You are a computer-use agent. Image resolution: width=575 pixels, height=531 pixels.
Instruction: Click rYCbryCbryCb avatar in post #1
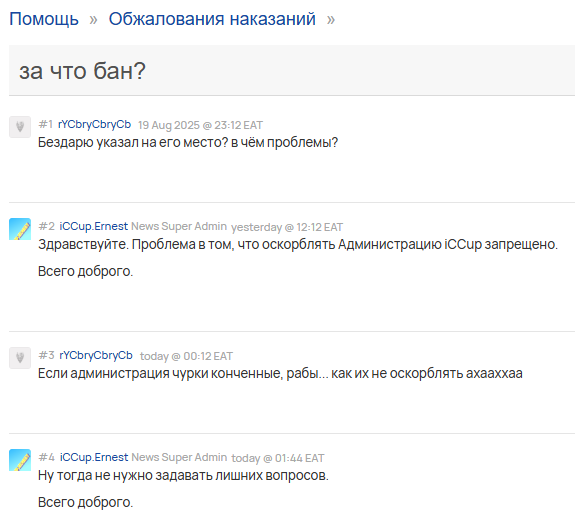coord(20,127)
